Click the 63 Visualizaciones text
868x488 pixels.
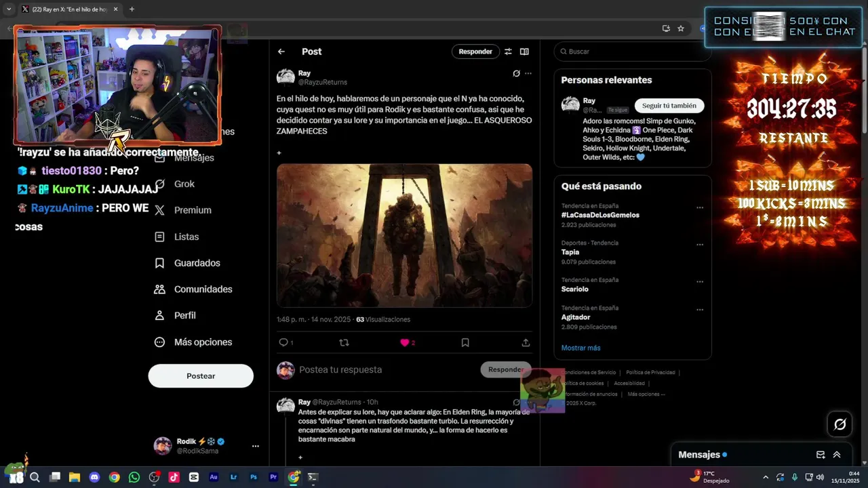click(383, 319)
